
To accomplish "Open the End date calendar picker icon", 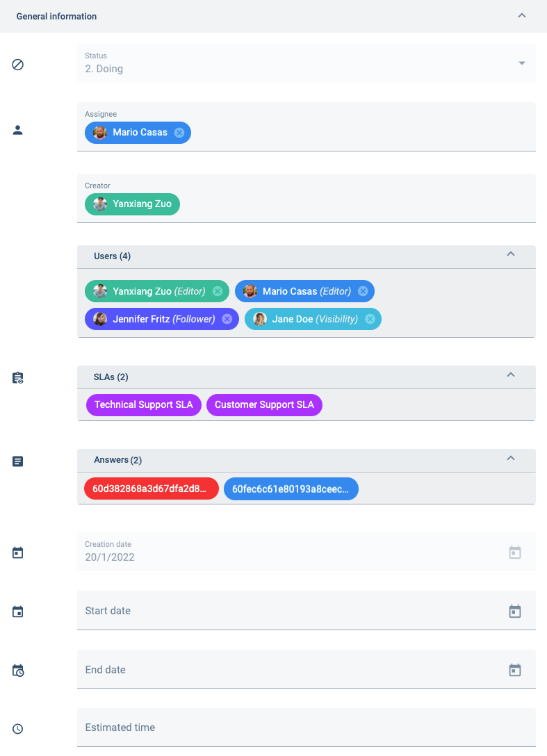I will [x=514, y=669].
